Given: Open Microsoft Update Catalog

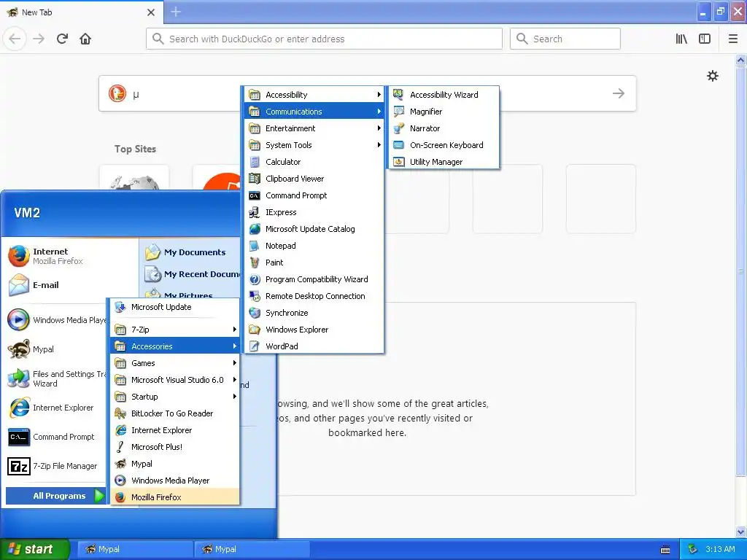Looking at the screenshot, I should pos(314,228).
